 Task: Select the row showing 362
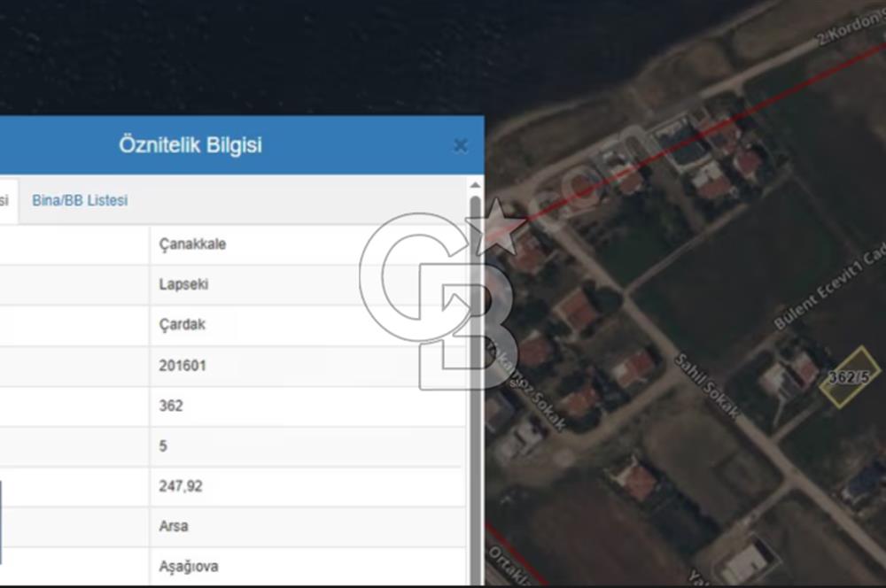[173, 406]
